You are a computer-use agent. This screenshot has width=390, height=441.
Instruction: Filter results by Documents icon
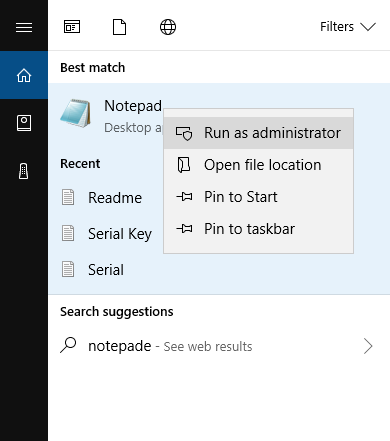point(119,27)
